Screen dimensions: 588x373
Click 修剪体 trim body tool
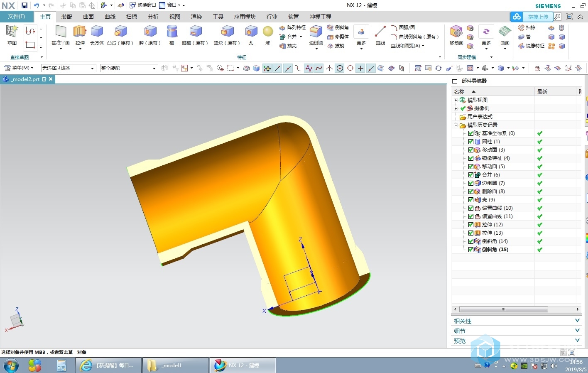click(338, 37)
